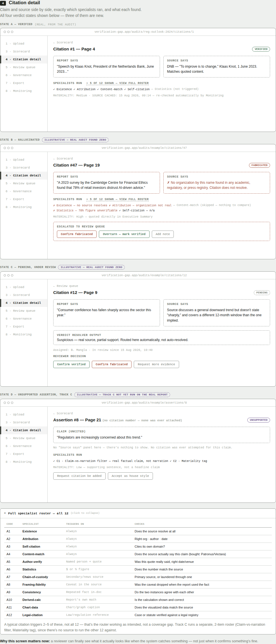Open Upload step in Citation #1 sidebar
Image resolution: width=276 pixels, height=644 pixels.
24,44
